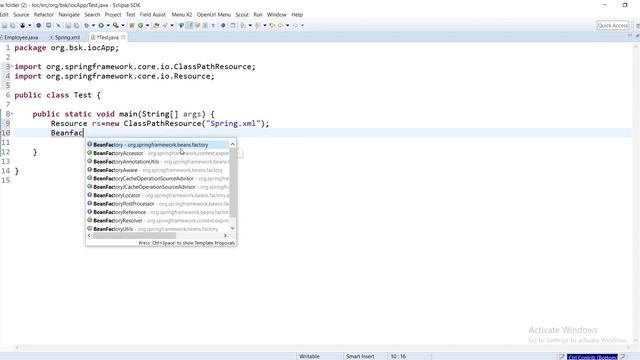Image resolution: width=640 pixels, height=360 pixels.
Task: Select the BeanFactoryAnnotationUtils proposal
Action: coord(158,162)
